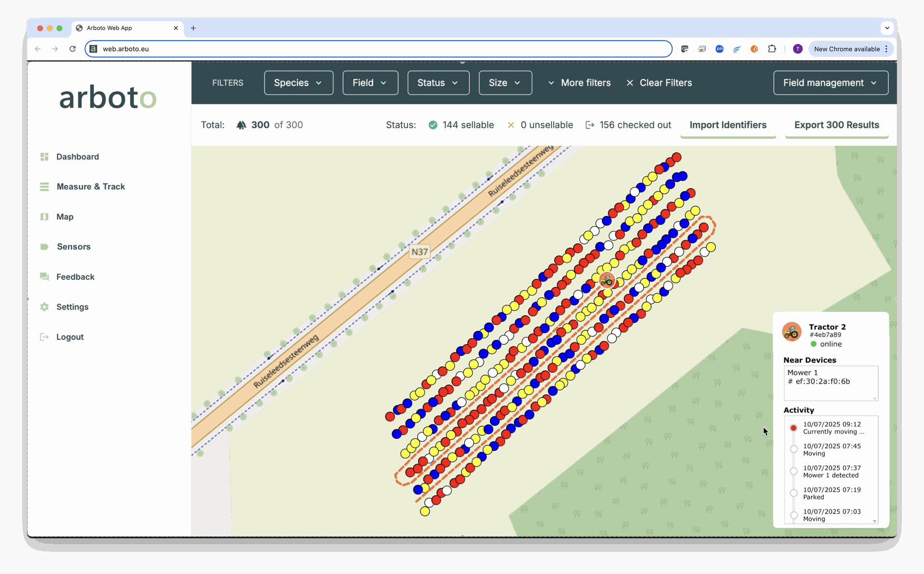Expand the Field management dropdown
924x574 pixels.
click(830, 83)
